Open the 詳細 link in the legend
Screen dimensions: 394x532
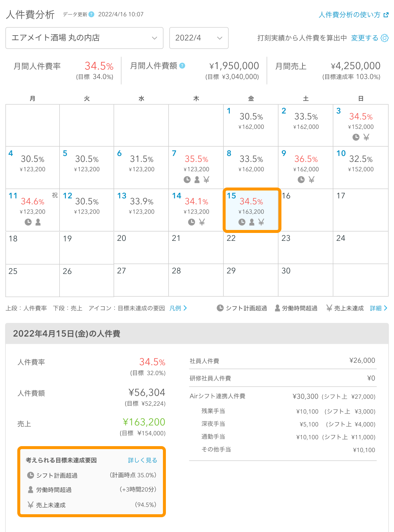tap(379, 308)
